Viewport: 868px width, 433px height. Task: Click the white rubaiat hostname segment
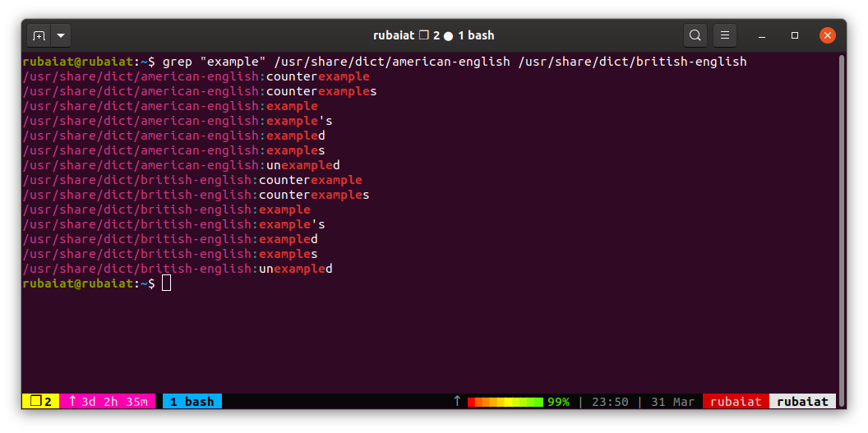(802, 402)
